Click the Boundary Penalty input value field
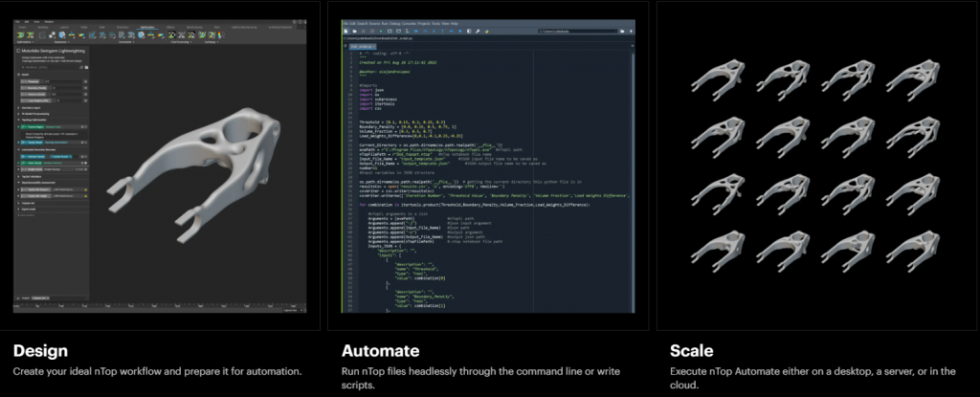980x397 pixels. tap(67, 88)
